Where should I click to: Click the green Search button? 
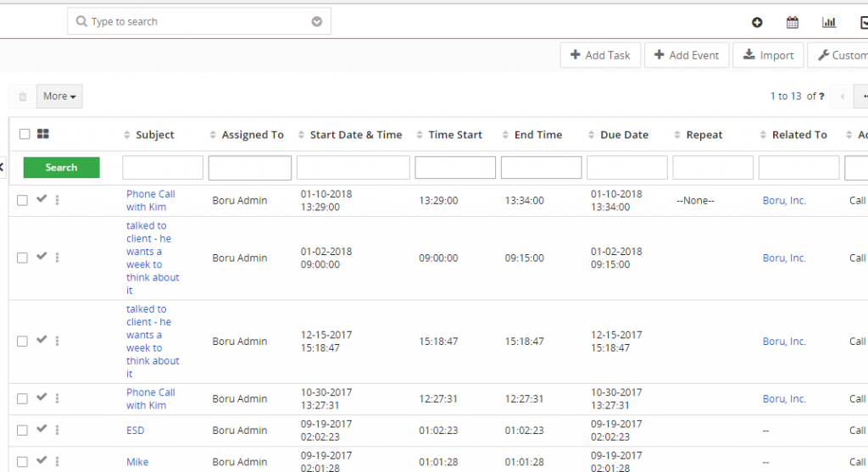pos(61,167)
